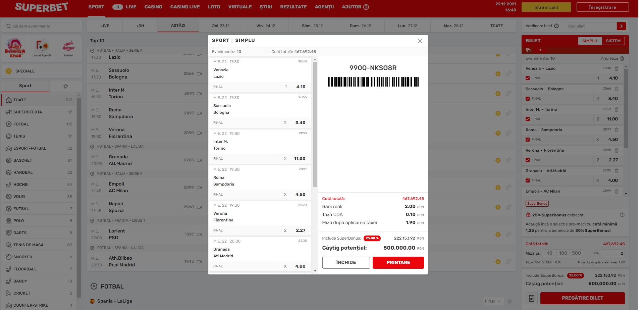Click video stream icon for Sassuolo Bologna

pyautogui.click(x=199, y=74)
